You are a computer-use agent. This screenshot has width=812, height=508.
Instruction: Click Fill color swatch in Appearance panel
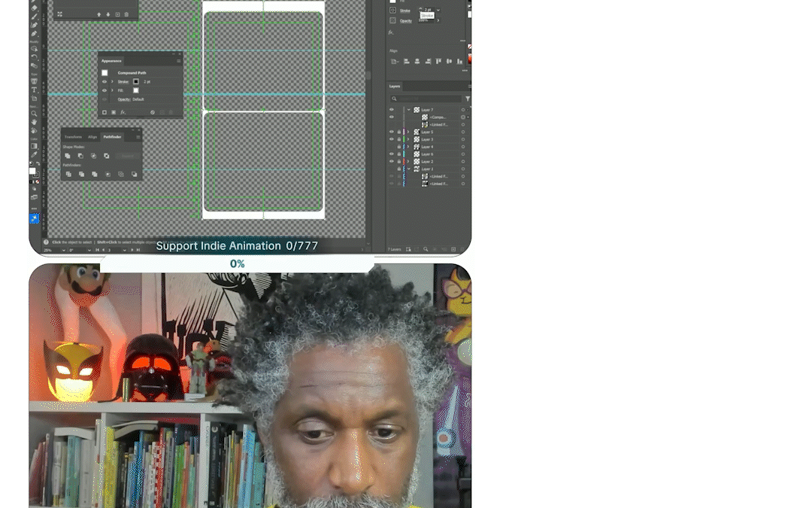pos(135,90)
